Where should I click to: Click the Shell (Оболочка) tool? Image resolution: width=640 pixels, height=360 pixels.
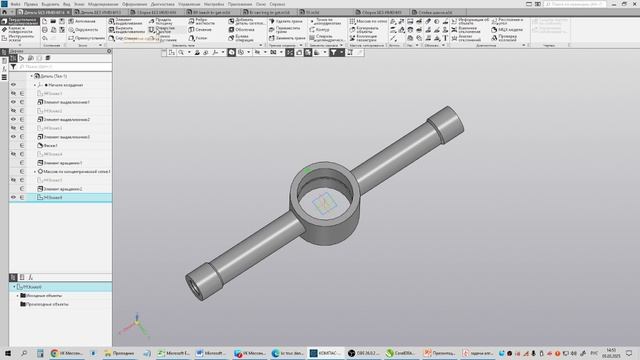[242, 30]
